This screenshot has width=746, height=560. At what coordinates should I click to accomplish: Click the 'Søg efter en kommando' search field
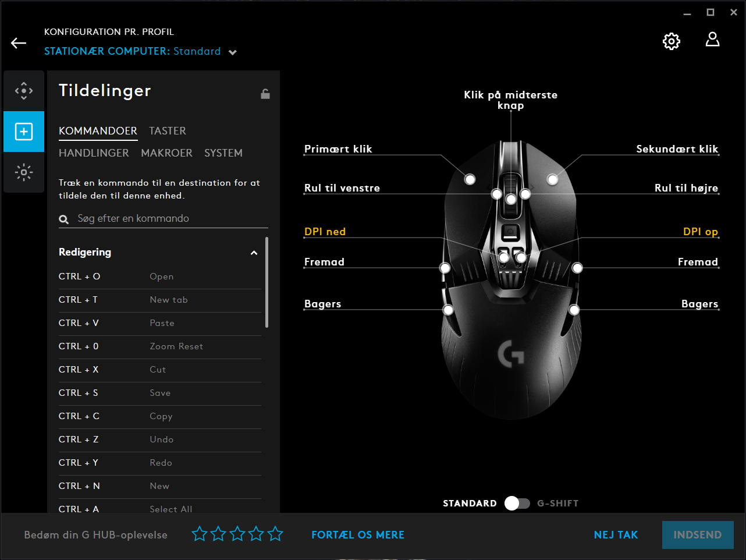point(169,219)
